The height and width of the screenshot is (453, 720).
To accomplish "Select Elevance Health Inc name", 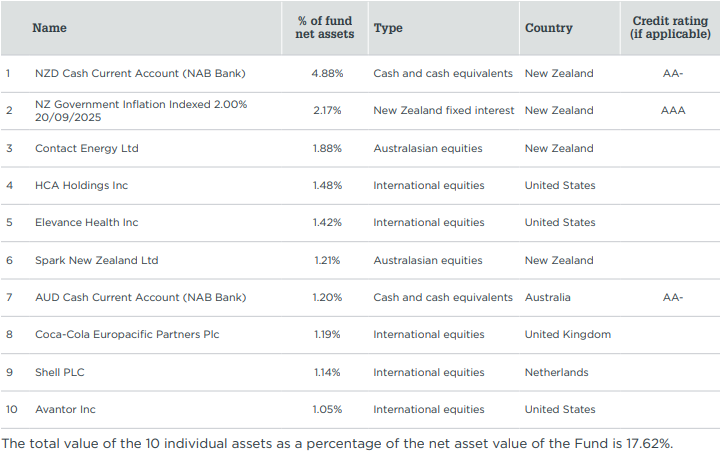I will (87, 222).
